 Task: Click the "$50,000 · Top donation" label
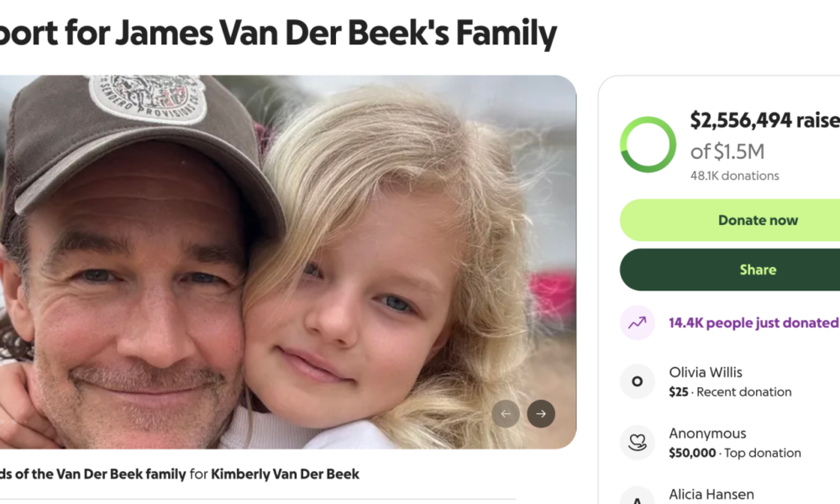735,453
